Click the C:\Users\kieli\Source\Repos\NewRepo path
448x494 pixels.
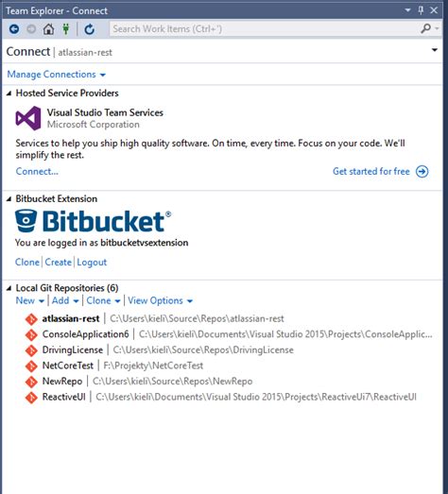(x=172, y=382)
